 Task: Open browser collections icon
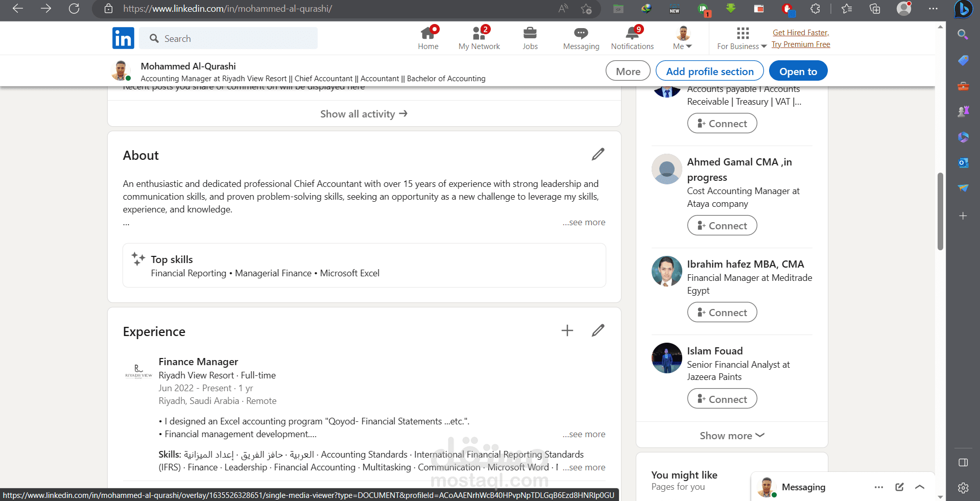(875, 9)
